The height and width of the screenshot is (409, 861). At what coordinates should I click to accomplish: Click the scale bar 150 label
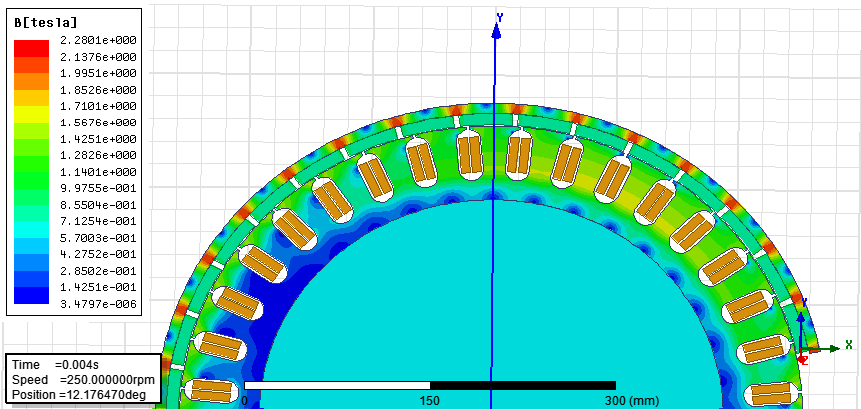tap(429, 401)
